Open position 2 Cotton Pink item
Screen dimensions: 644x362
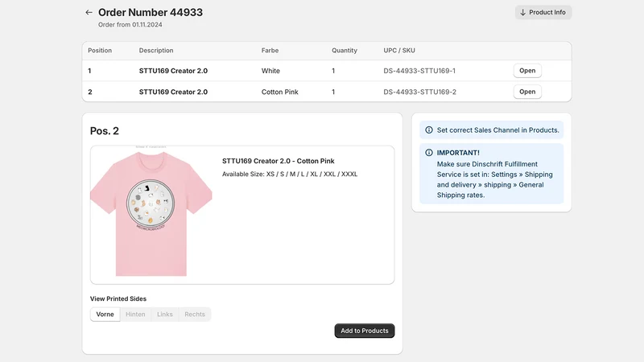tap(527, 92)
